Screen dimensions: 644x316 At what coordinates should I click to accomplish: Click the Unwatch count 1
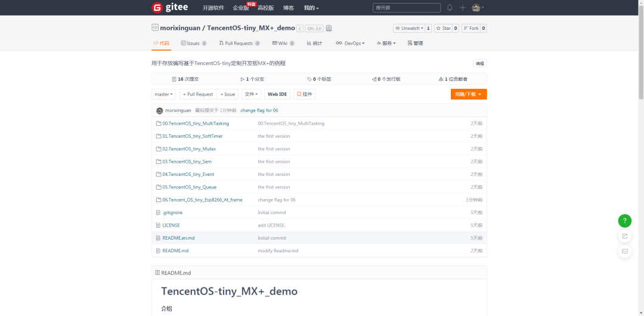(x=428, y=29)
